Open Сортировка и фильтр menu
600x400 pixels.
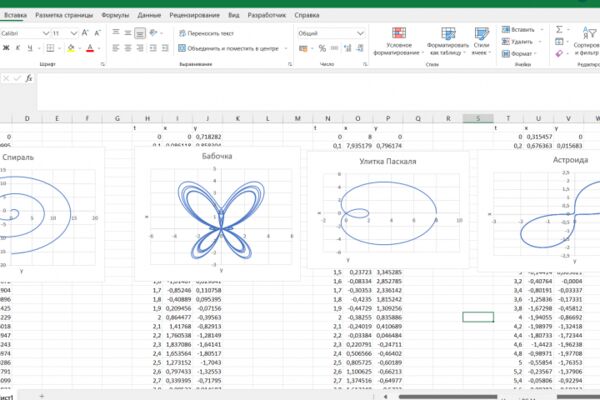tap(587, 41)
